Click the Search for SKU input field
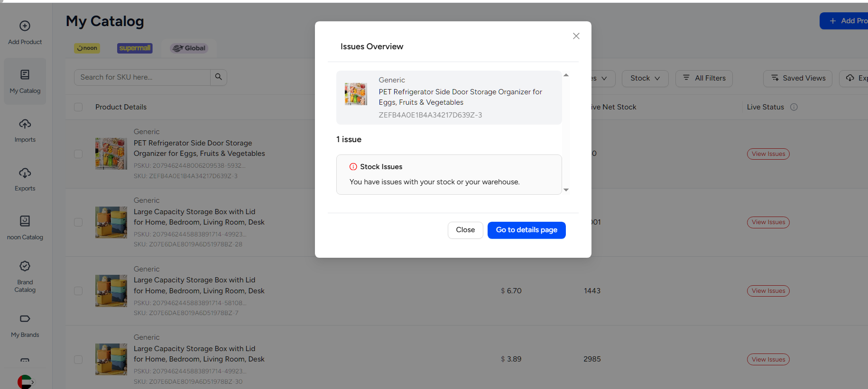The width and height of the screenshot is (868, 389). [142, 77]
